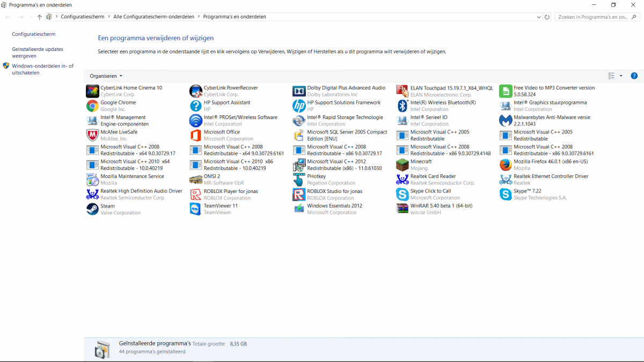Click the ROBLOX Studio for jonas icon
Screen dimensions: 644x362
point(299,194)
